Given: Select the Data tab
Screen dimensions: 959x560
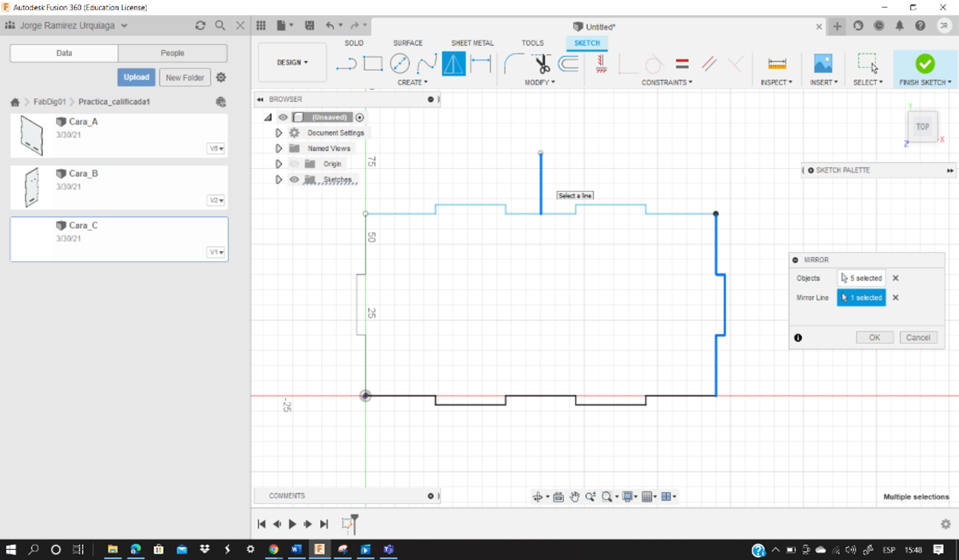Looking at the screenshot, I should [x=64, y=53].
